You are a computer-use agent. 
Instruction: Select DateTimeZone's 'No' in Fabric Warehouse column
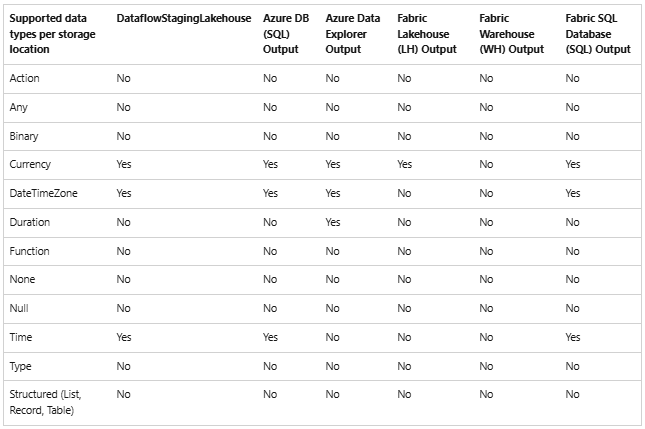pyautogui.click(x=487, y=193)
